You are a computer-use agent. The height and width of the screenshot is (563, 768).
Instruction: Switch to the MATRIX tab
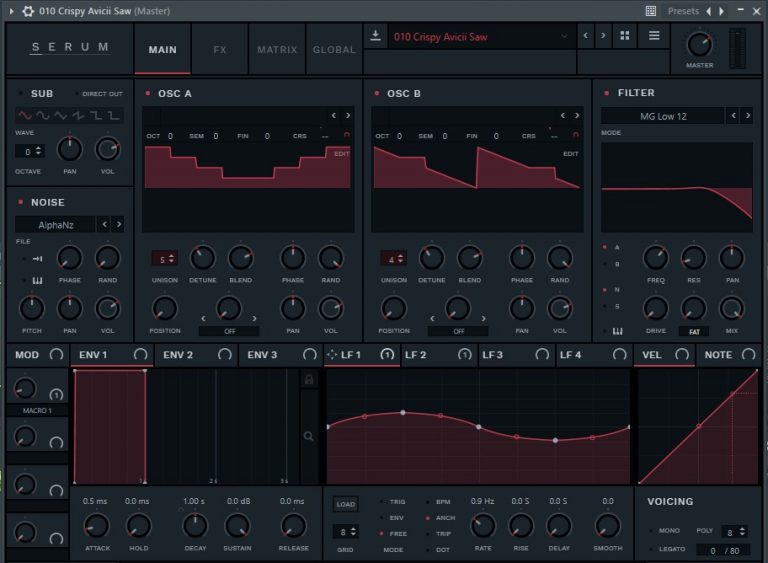click(x=277, y=49)
